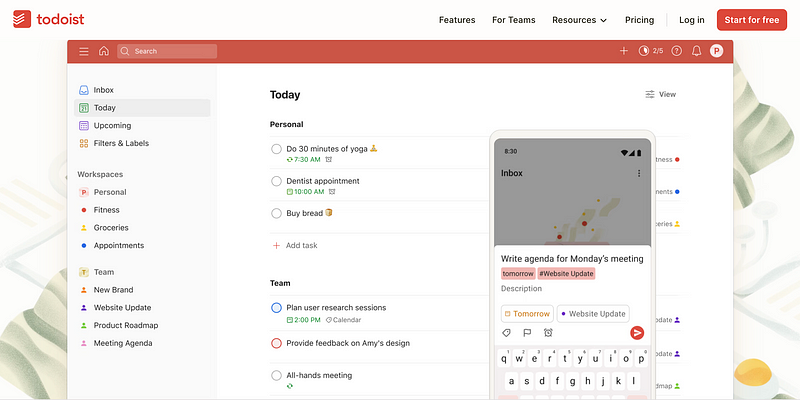Click Start for free button
This screenshot has width=800, height=400.
tap(752, 20)
